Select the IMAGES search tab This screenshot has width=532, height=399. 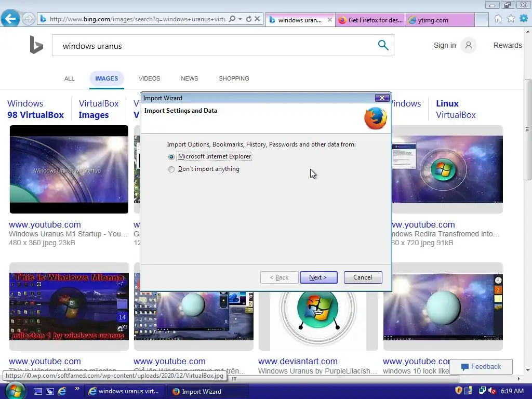[107, 79]
